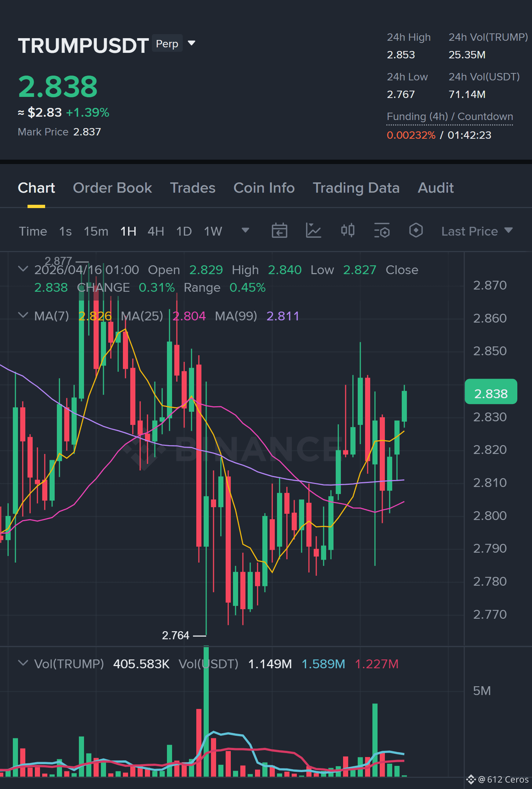Select the 1D chart interval
Image resolution: width=532 pixels, height=789 pixels.
point(184,231)
